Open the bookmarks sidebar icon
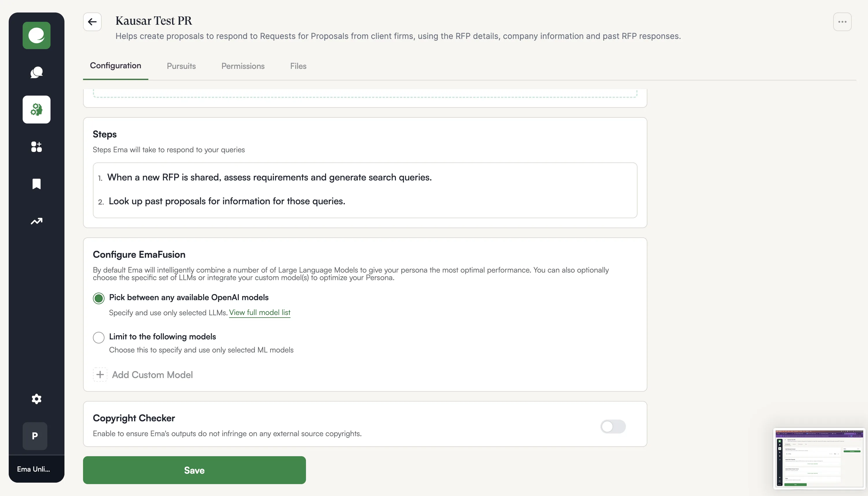The width and height of the screenshot is (868, 496). tap(36, 184)
